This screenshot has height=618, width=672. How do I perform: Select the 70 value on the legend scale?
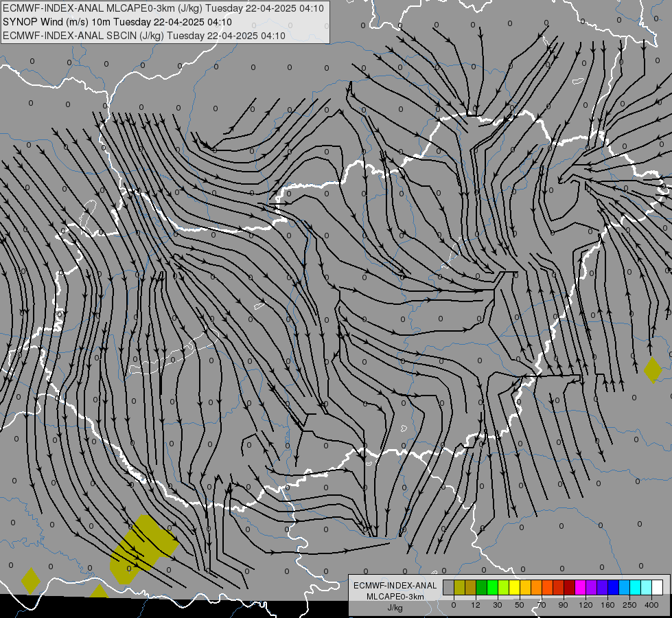point(542,605)
